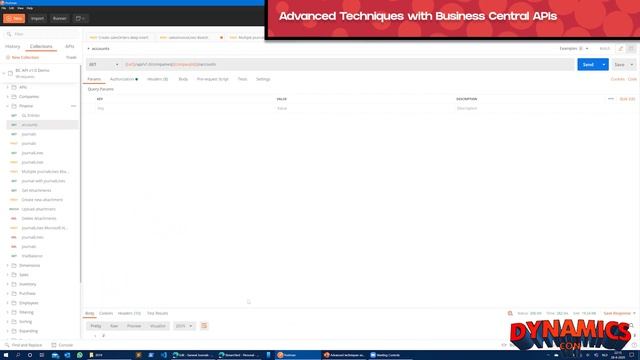
Task: Open the Trash link in sidebar
Action: [x=71, y=58]
